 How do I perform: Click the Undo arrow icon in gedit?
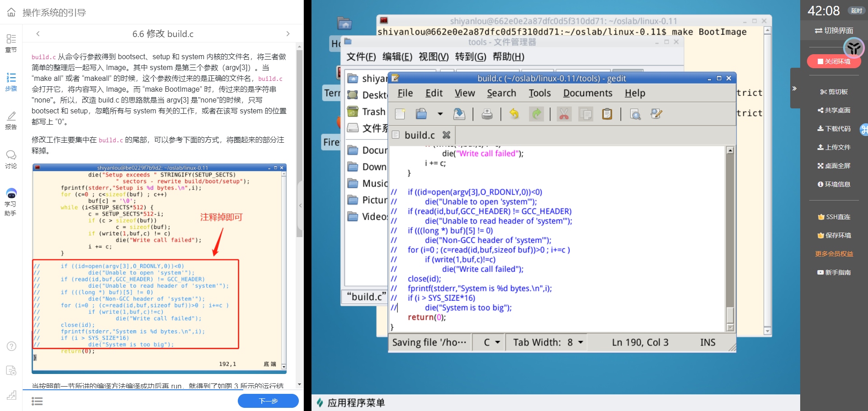(514, 114)
